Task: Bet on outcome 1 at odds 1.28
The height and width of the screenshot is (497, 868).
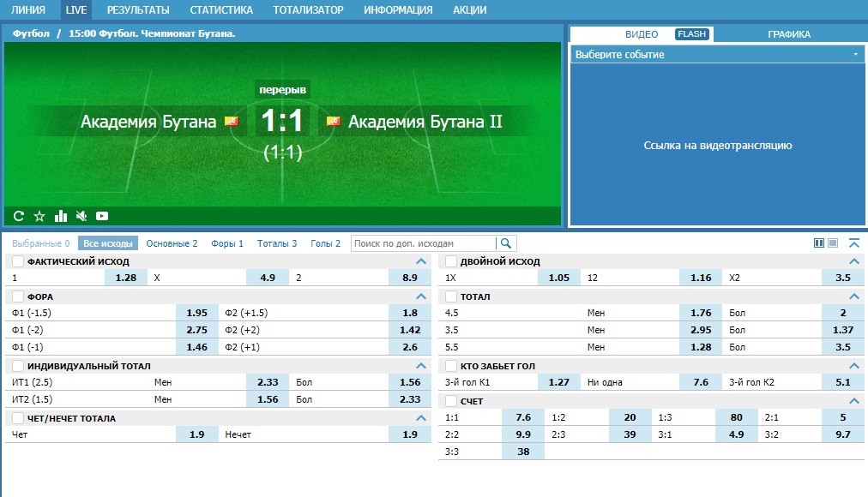Action: [x=126, y=278]
